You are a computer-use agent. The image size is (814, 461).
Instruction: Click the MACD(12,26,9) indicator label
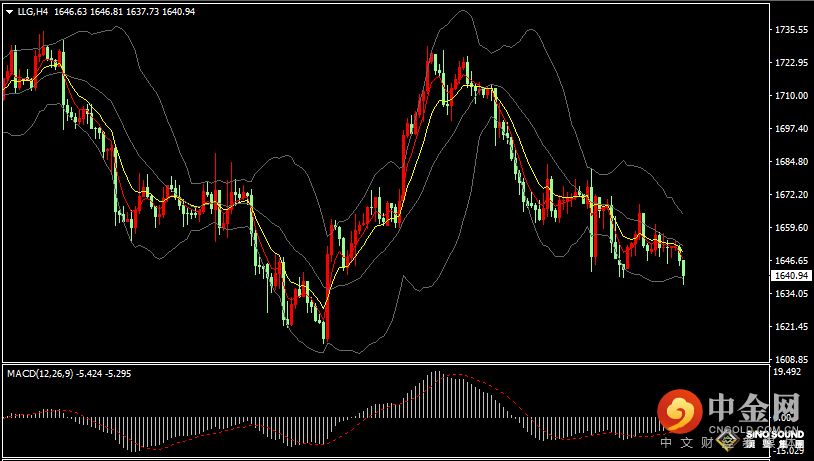point(40,373)
